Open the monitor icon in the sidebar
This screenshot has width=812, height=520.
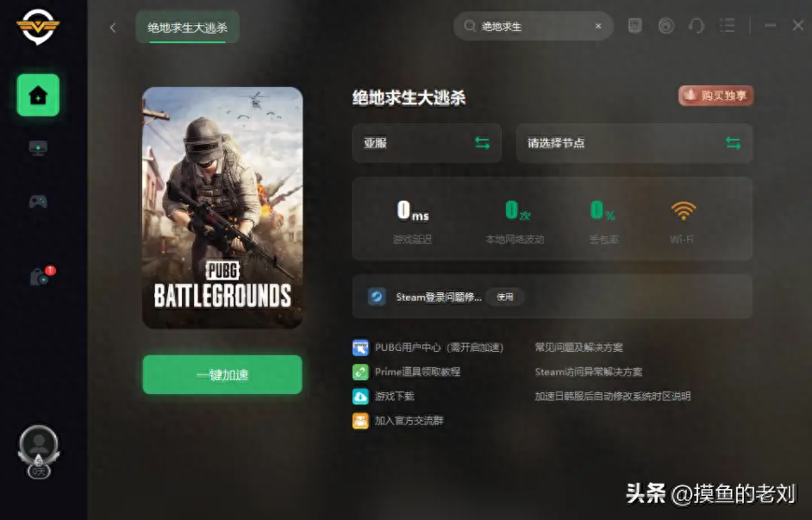(38, 148)
